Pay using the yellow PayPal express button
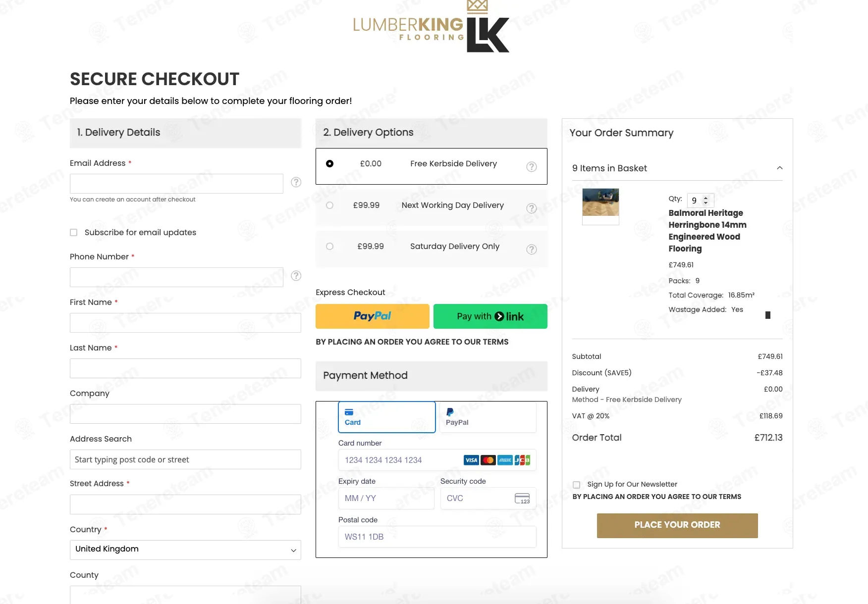The height and width of the screenshot is (604, 868). [372, 316]
